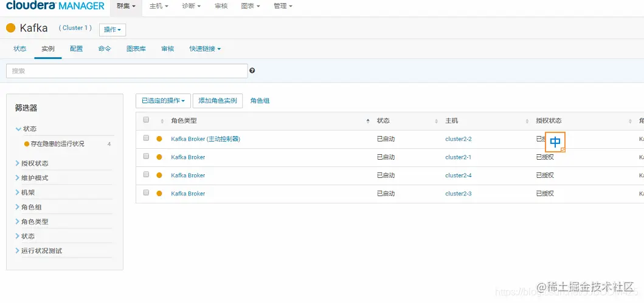
Task: Switch to the 命令 tab
Action: pyautogui.click(x=105, y=49)
